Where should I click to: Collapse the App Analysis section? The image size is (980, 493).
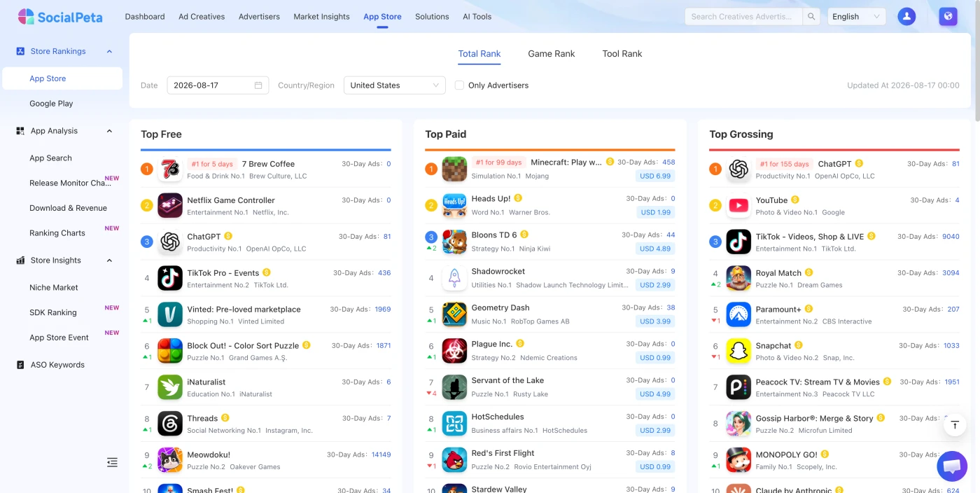click(109, 131)
